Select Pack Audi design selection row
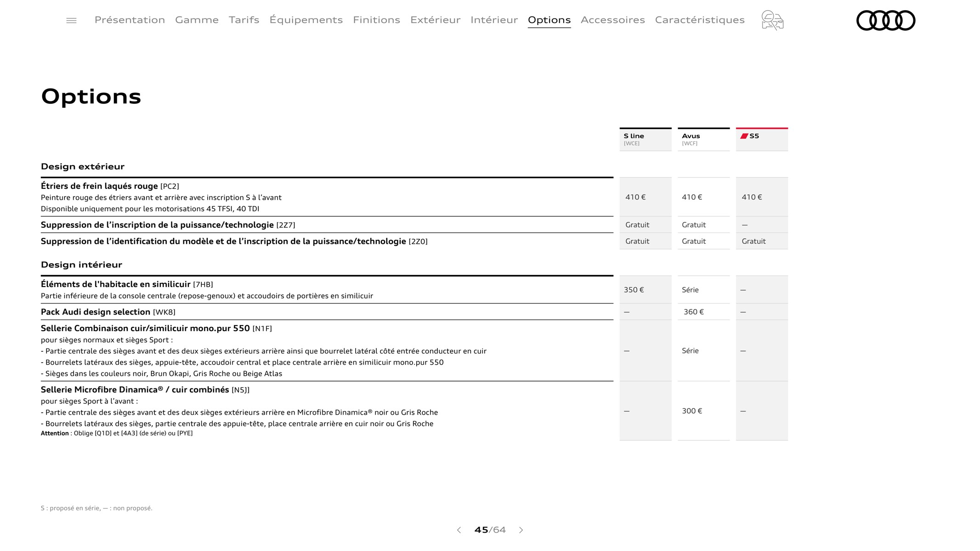This screenshot has height=551, width=980. (x=327, y=312)
